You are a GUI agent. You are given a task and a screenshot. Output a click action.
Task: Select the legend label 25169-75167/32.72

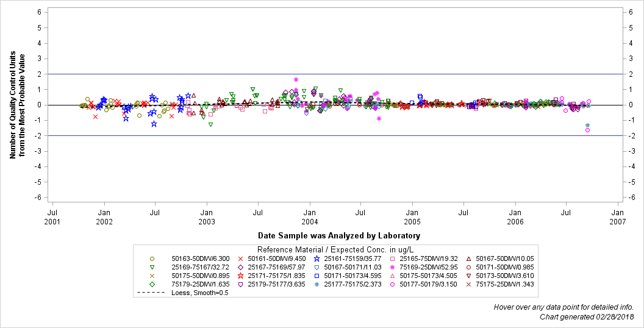(x=200, y=267)
